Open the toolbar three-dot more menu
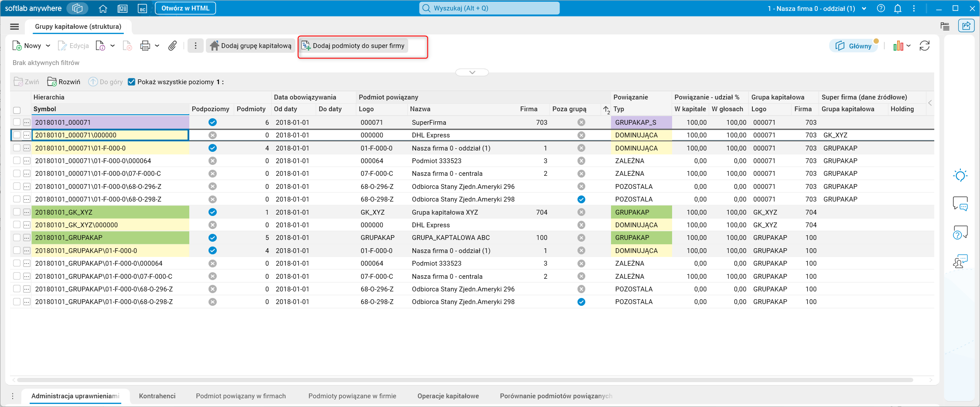980x407 pixels. pos(195,46)
